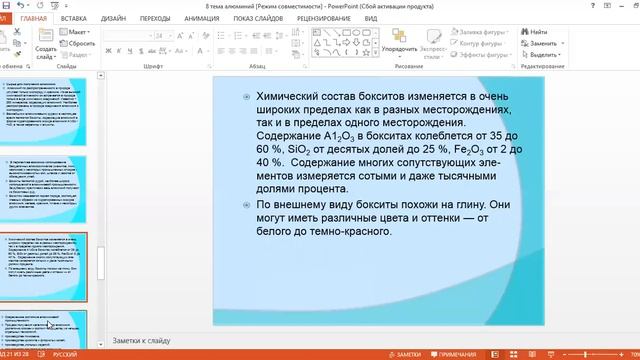Open the АНИМАЦИЯ ribbon tab
Viewport: 640px width, 360px height.
[x=202, y=18]
